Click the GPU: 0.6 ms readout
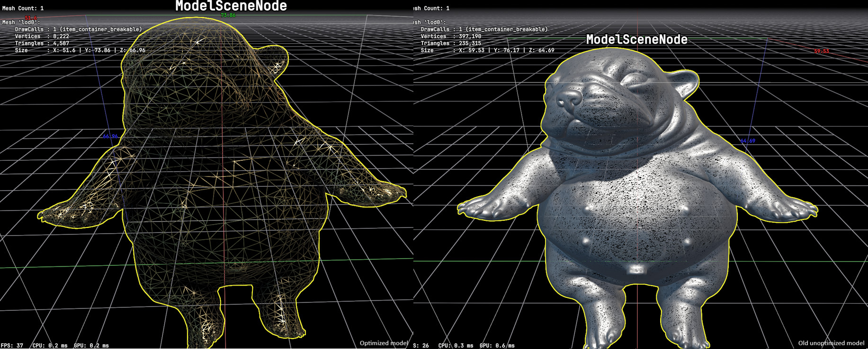 tap(497, 346)
